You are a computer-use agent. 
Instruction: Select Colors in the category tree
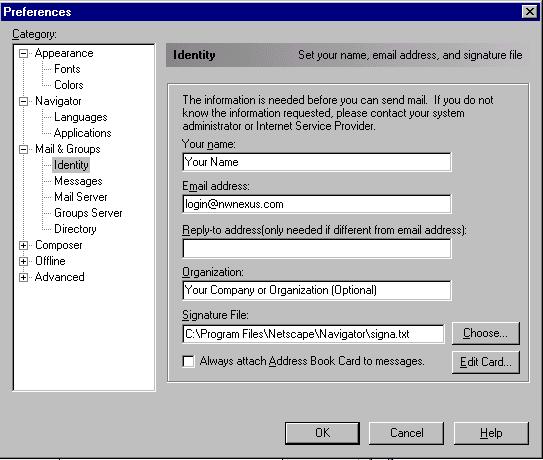(x=69, y=85)
